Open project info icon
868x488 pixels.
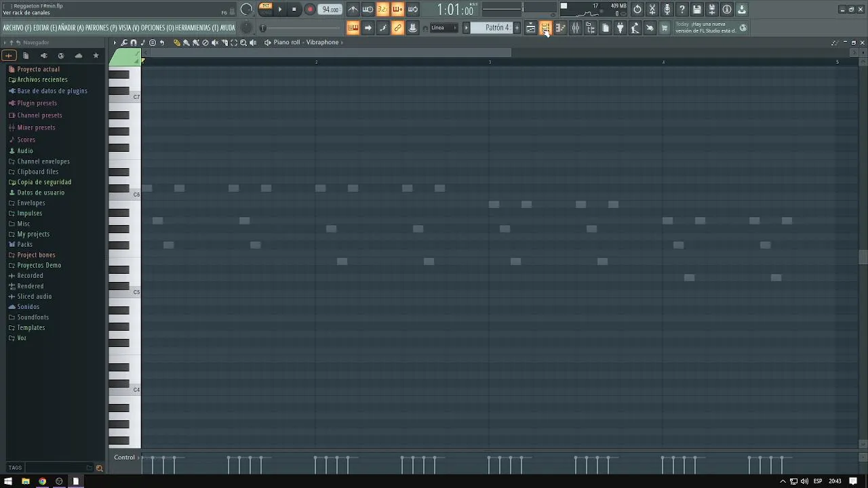727,9
